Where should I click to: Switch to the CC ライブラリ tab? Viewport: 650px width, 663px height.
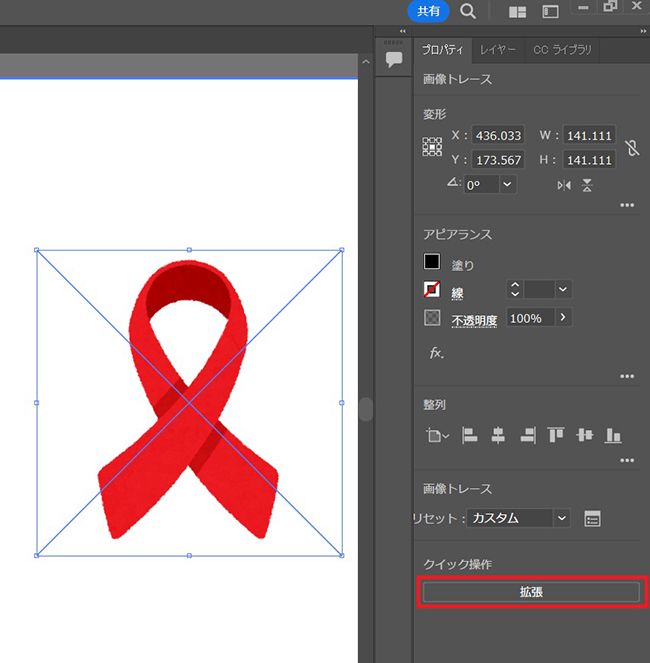pos(562,49)
